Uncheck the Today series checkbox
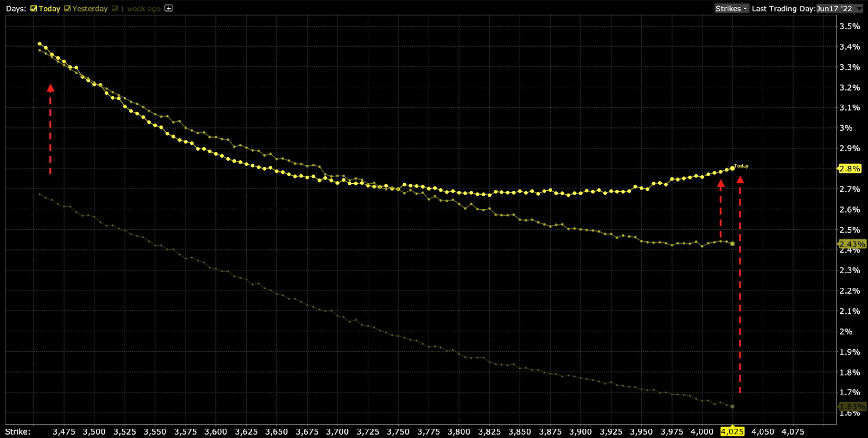 (x=34, y=9)
